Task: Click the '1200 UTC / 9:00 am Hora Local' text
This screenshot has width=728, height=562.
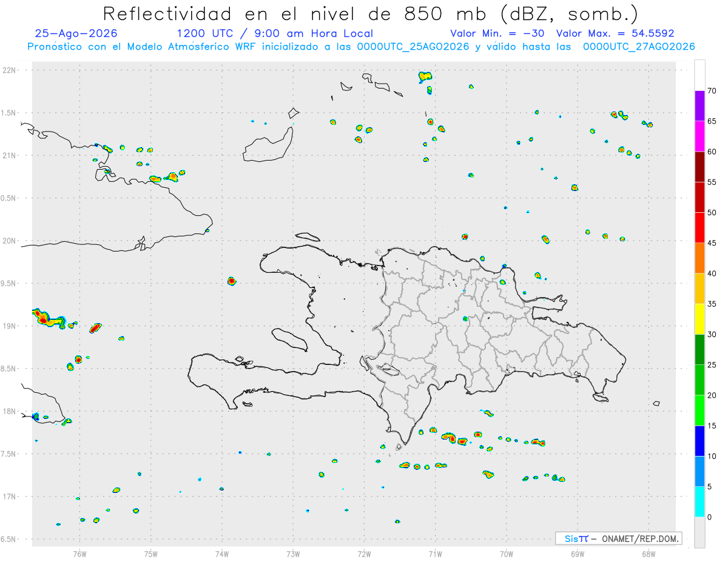Action: [x=275, y=33]
